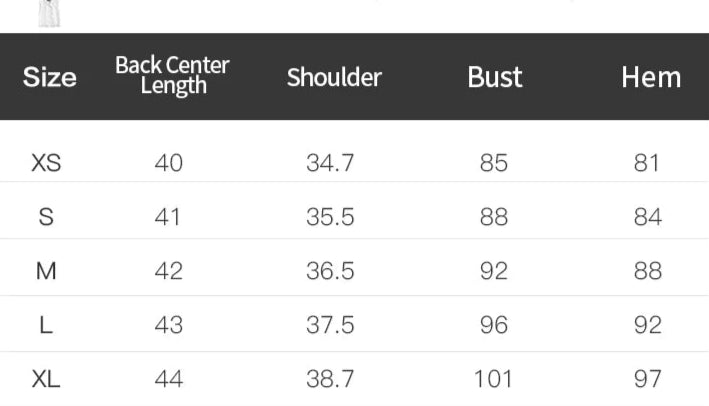Click the Hem column header

[651, 77]
